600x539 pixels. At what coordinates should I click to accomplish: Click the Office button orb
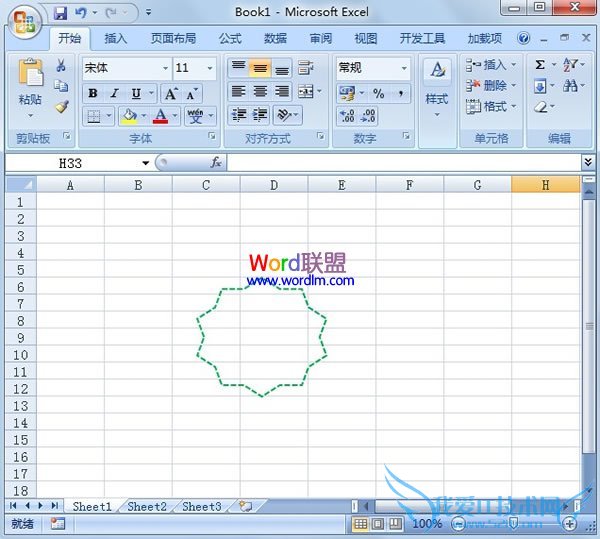24,22
